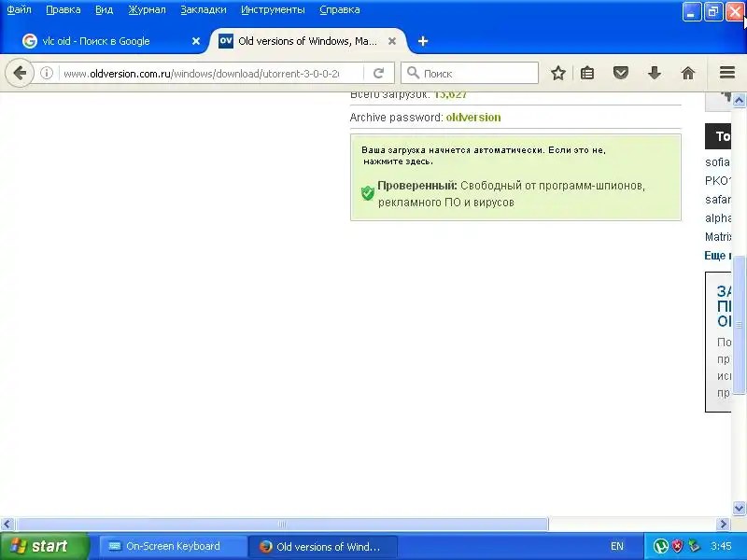Save page to Pocket icon

click(620, 73)
